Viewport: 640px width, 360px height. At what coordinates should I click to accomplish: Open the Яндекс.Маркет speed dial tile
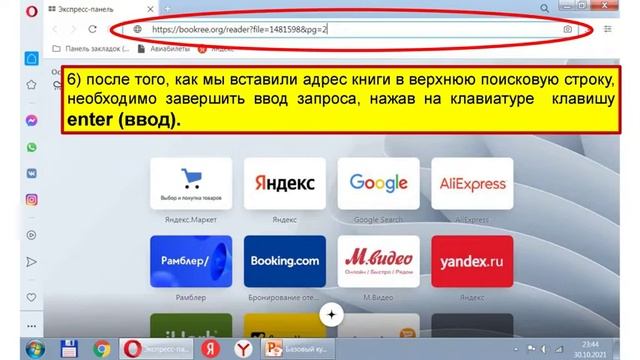[191, 183]
